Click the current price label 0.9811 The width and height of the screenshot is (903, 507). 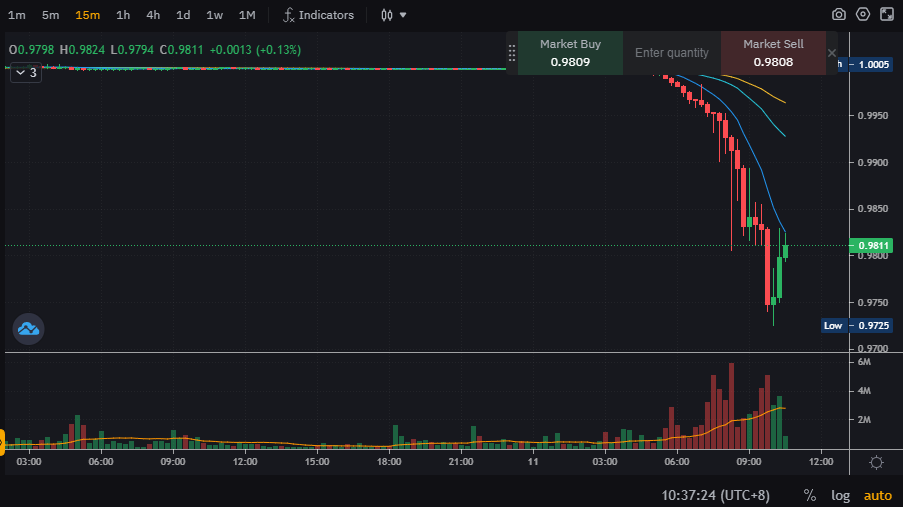(x=871, y=245)
